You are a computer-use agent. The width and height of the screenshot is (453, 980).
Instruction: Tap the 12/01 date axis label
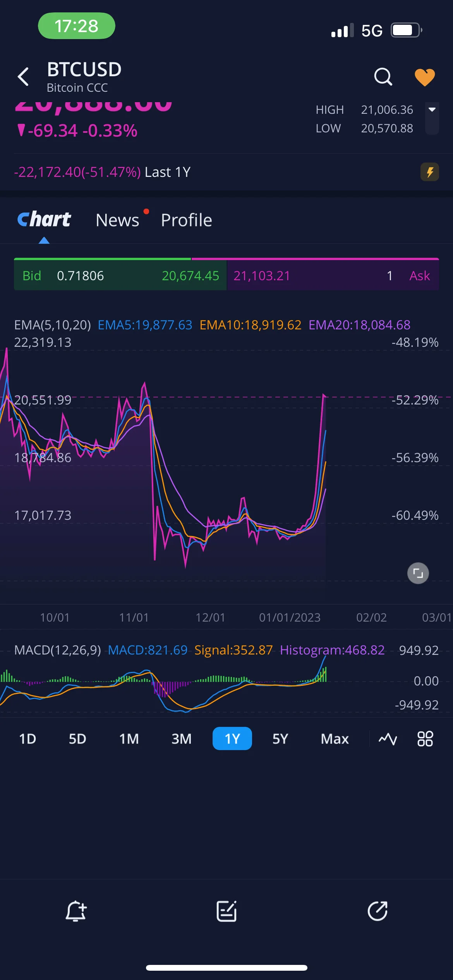210,617
